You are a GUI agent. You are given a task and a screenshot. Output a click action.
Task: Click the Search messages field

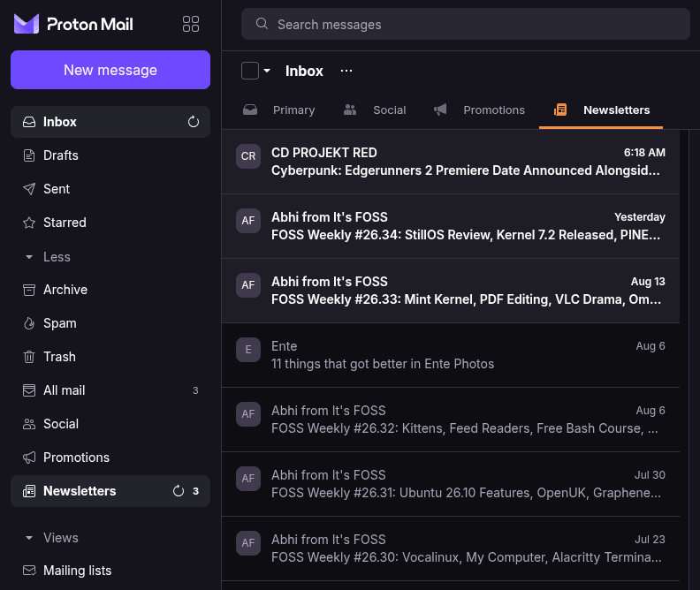click(466, 24)
